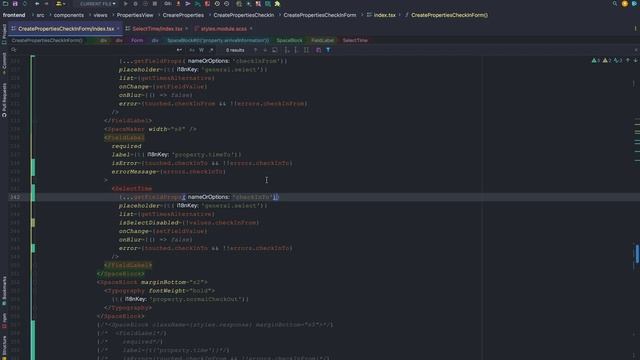
Task: Close the find bar
Action: point(636,50)
